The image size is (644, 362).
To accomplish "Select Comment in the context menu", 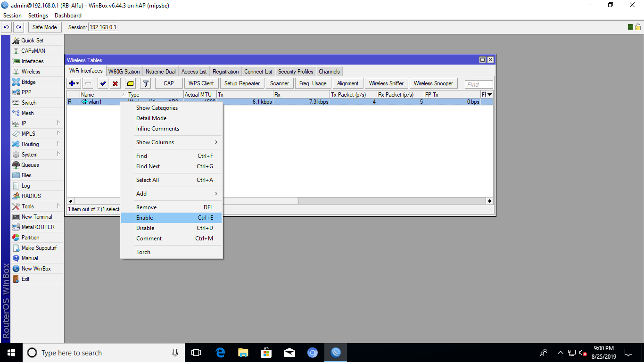I will click(x=171, y=239).
